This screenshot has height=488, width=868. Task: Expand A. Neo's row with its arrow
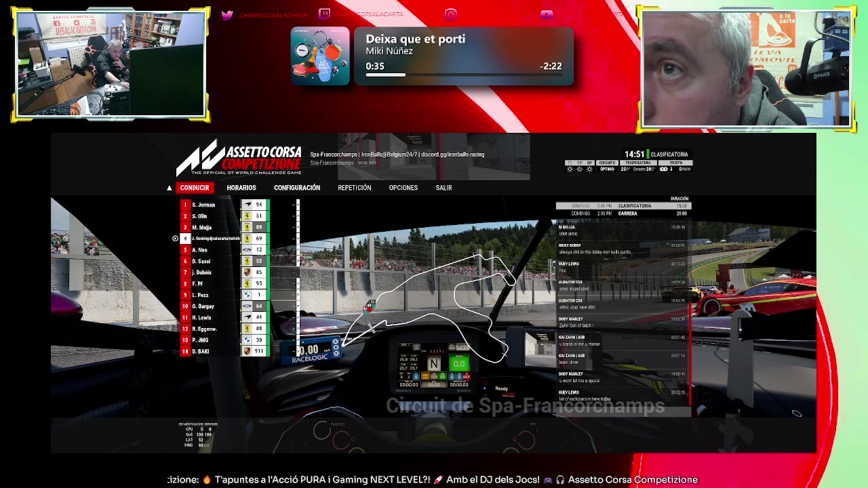pyautogui.click(x=298, y=250)
